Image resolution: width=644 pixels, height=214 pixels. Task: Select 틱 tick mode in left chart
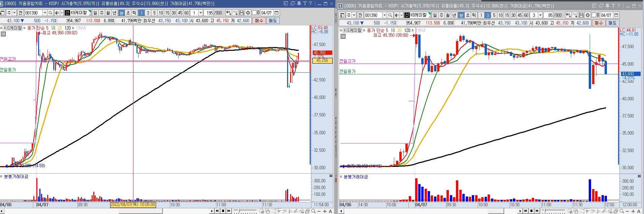(x=134, y=13)
